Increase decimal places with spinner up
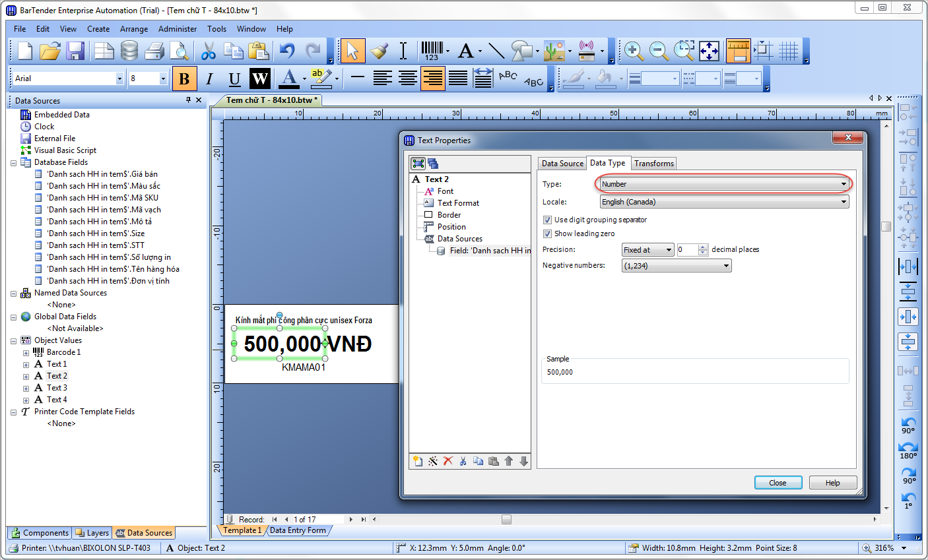This screenshot has height=560, width=928. coord(703,247)
